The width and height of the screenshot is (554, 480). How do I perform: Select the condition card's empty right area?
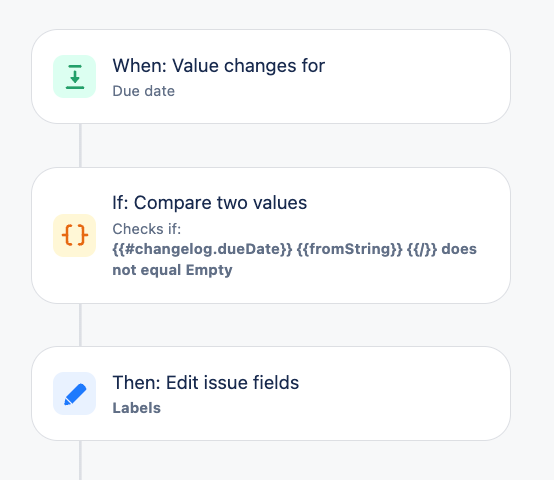pos(406,205)
